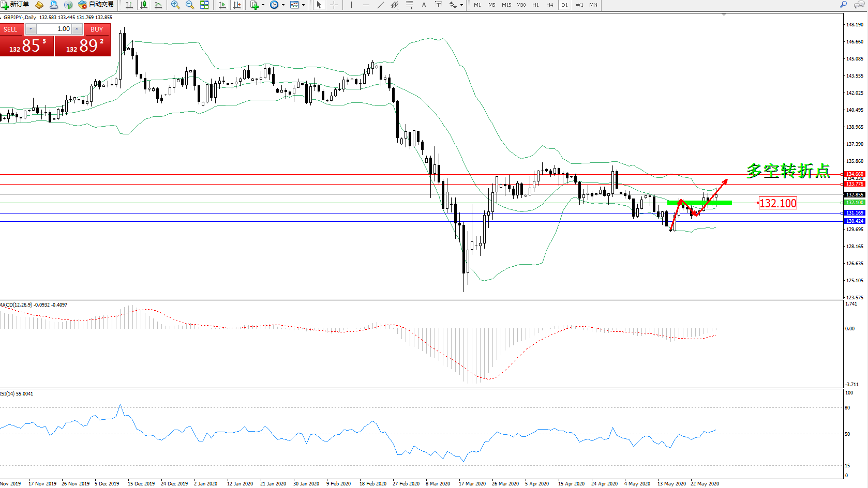This screenshot has height=488, width=868.
Task: Toggle chart shift option
Action: (x=237, y=5)
